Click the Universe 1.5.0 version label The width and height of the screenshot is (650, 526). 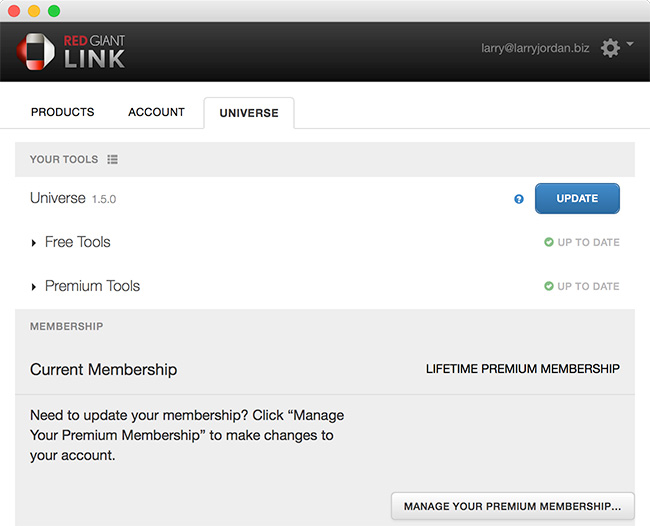(104, 199)
